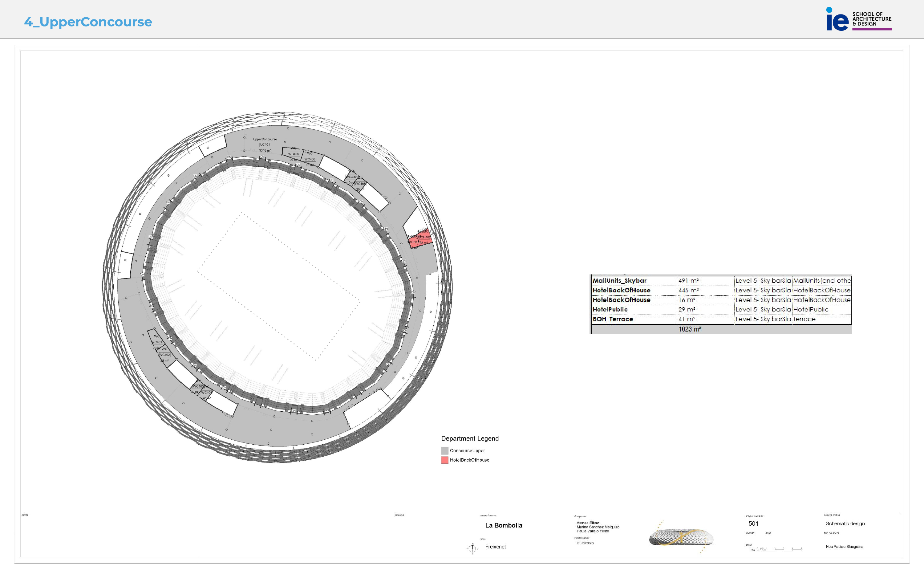This screenshot has height=578, width=924.
Task: Select the UC401 UpperConcourse room tag
Action: tap(265, 144)
